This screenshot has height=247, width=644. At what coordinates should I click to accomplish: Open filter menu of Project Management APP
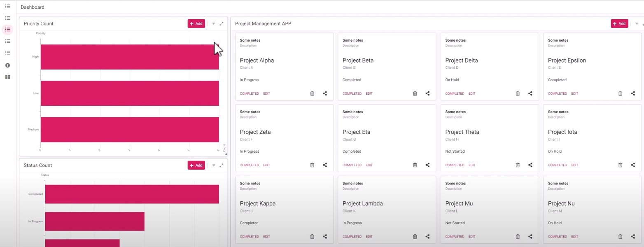point(637,24)
